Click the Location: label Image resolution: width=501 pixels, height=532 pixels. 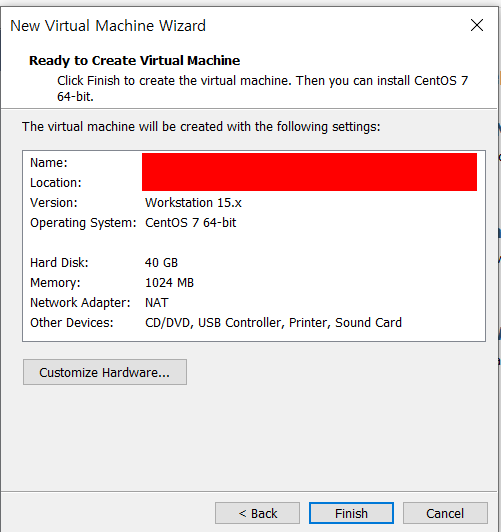click(x=56, y=183)
